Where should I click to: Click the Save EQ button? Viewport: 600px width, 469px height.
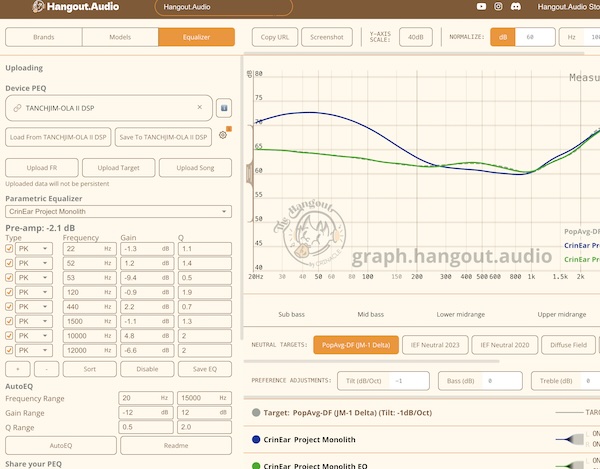pos(205,369)
